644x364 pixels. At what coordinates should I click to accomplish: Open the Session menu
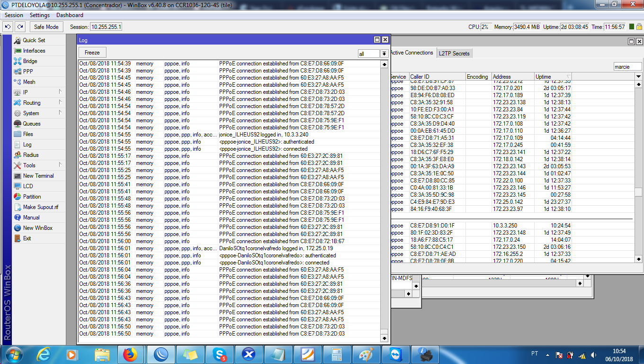pos(14,15)
